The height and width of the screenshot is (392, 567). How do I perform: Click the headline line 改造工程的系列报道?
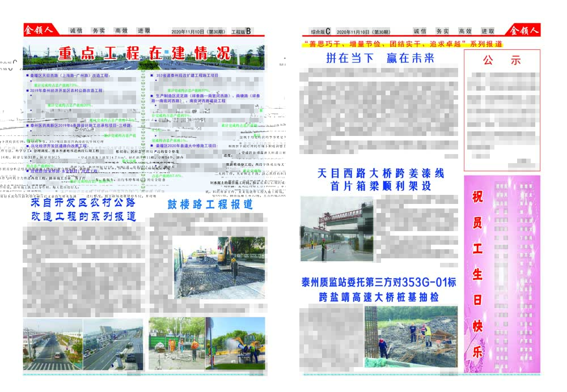tap(83, 216)
